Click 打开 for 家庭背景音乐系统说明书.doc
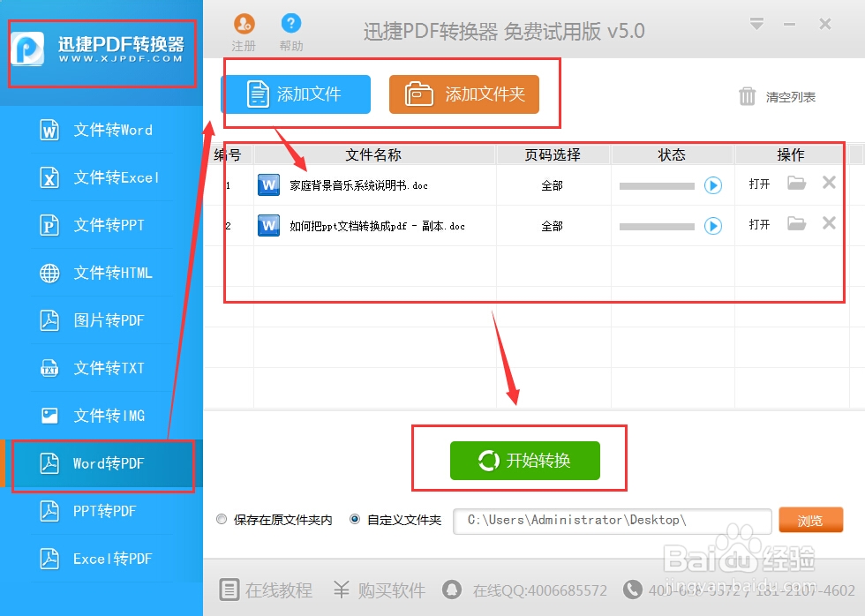 759,184
